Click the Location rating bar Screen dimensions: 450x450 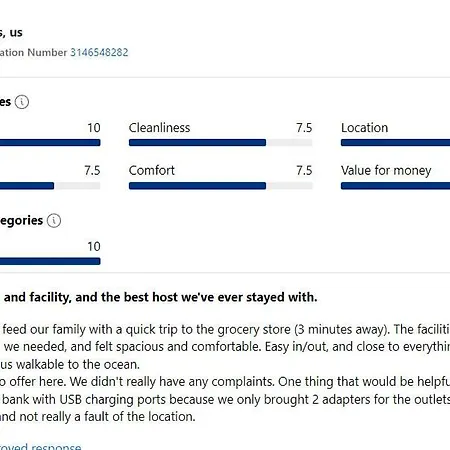(x=395, y=143)
